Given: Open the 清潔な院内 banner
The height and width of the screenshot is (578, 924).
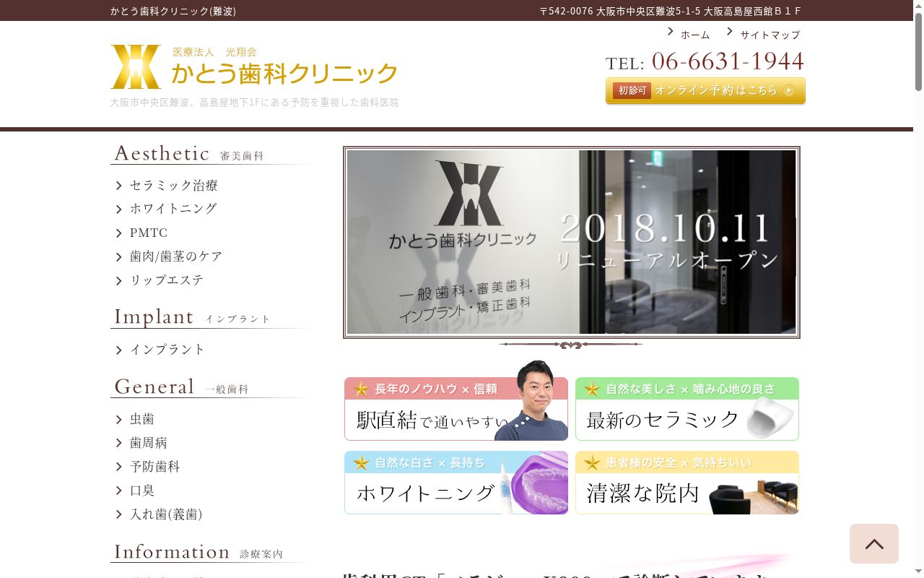Looking at the screenshot, I should click(687, 483).
